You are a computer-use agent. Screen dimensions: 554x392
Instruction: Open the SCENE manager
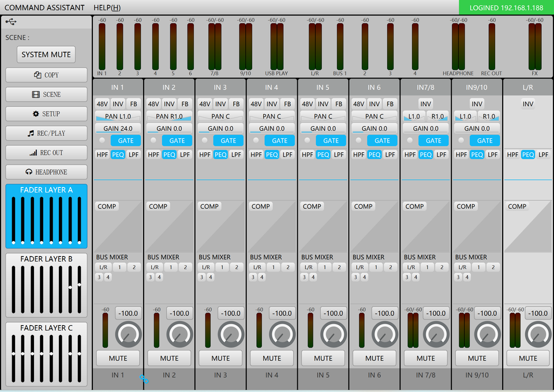click(x=46, y=95)
